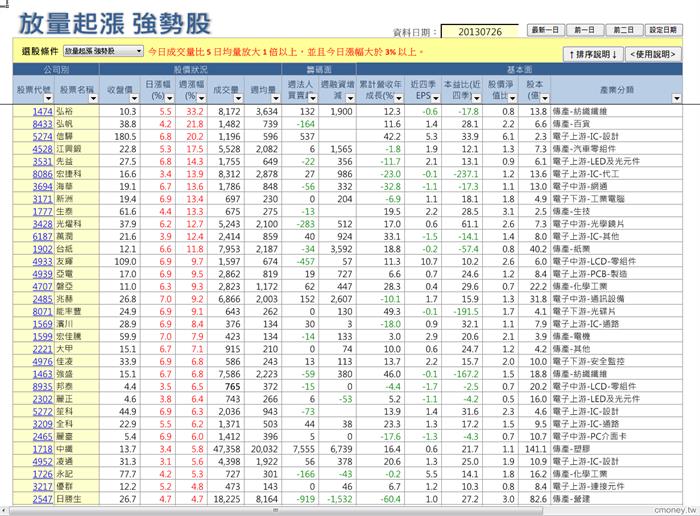
Task: Open stock code link 4933
Action: click(42, 262)
